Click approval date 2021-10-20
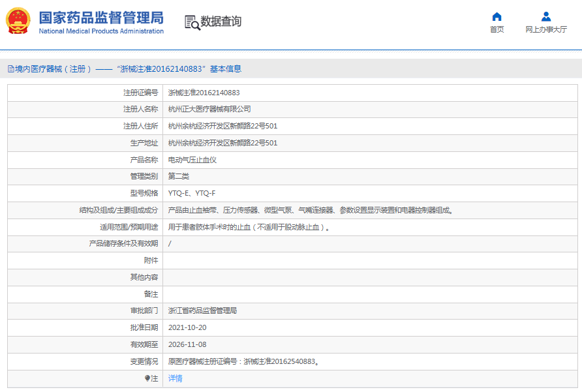The height and width of the screenshot is (392, 582). coord(187,327)
